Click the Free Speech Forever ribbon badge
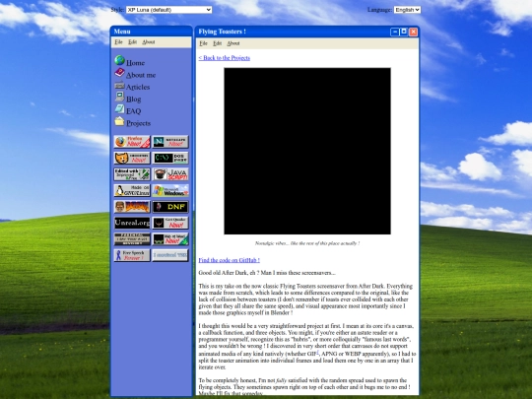The width and height of the screenshot is (532, 399). coord(132,255)
